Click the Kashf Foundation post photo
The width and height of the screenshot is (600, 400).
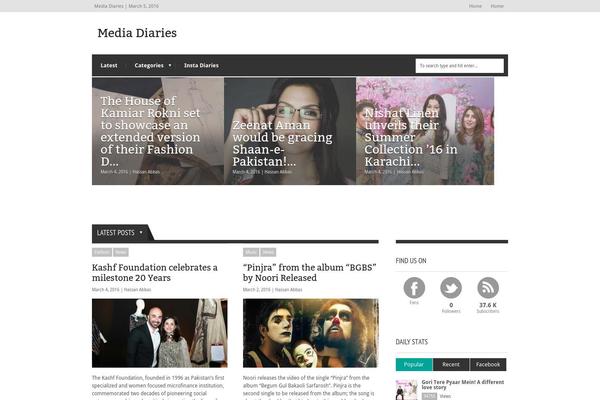(x=160, y=333)
